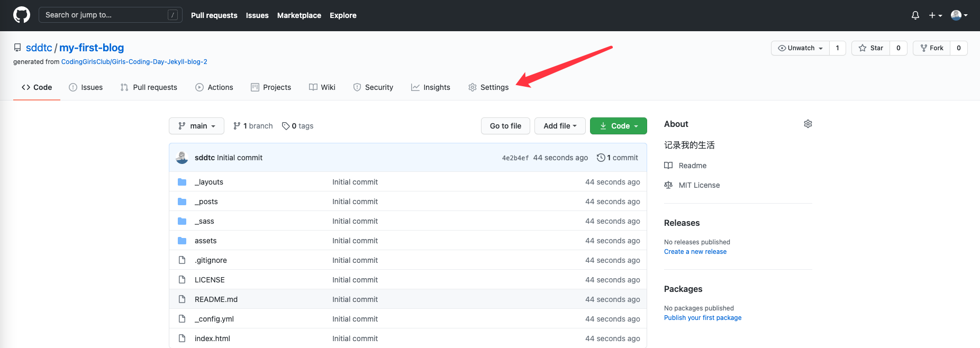Viewport: 980px width, 348px height.
Task: Open the _layouts folder
Action: click(209, 182)
